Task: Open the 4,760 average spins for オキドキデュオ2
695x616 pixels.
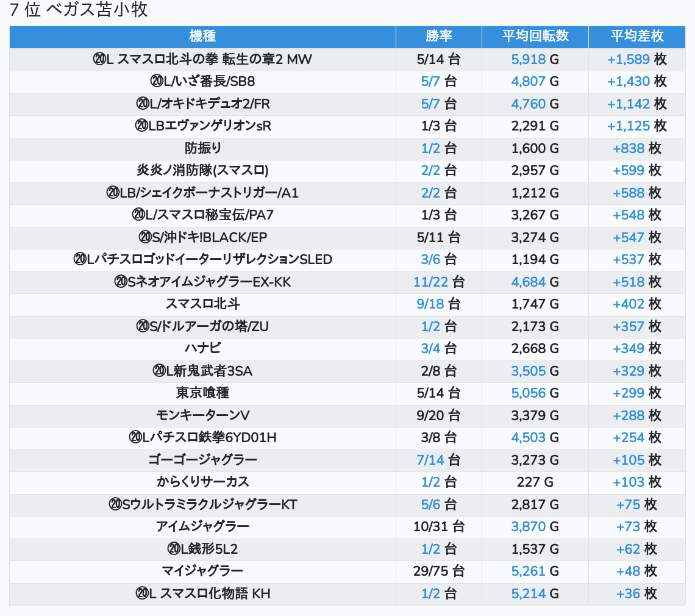Action: (528, 104)
